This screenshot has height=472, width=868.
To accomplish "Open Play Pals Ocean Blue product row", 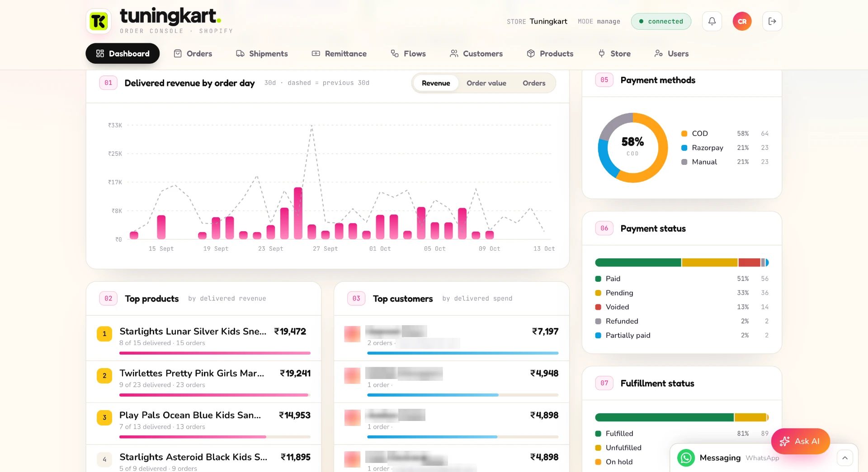I will 204,424.
